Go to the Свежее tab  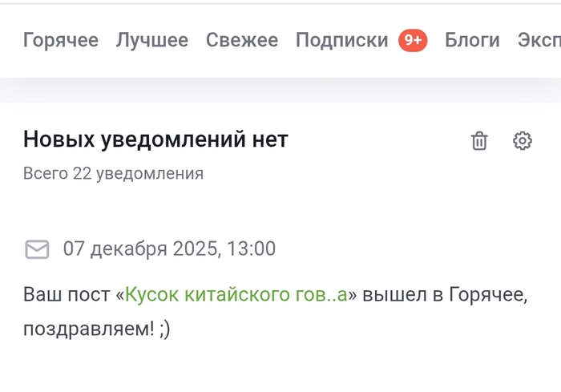click(242, 40)
